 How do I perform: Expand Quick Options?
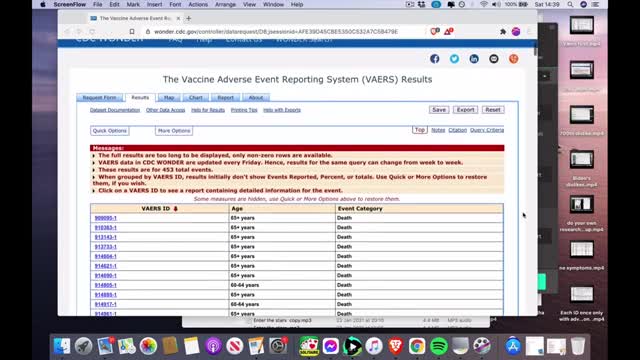pyautogui.click(x=110, y=131)
